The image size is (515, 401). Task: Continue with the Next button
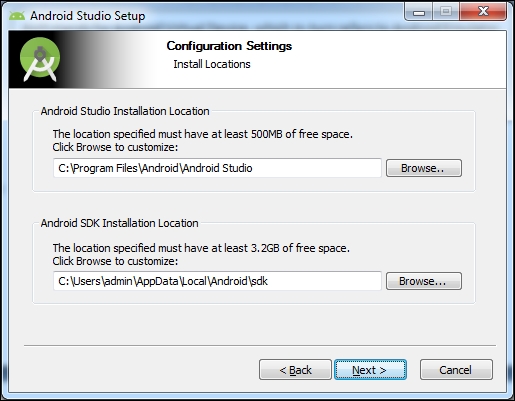pyautogui.click(x=370, y=370)
